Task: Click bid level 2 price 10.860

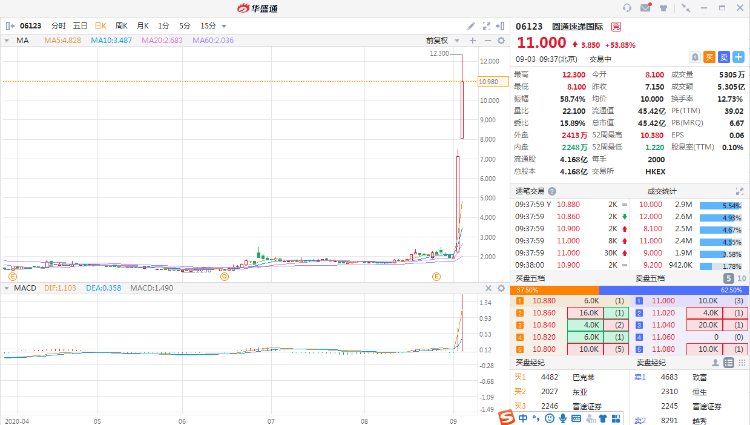Action: [x=544, y=313]
